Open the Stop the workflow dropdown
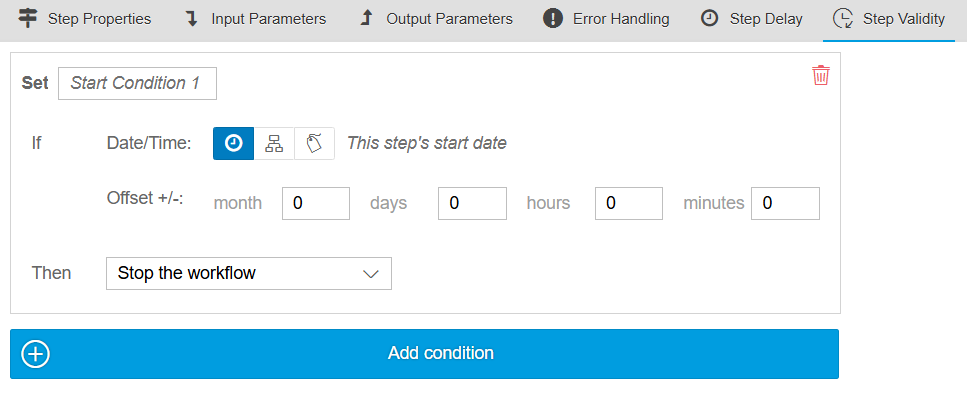 point(248,273)
